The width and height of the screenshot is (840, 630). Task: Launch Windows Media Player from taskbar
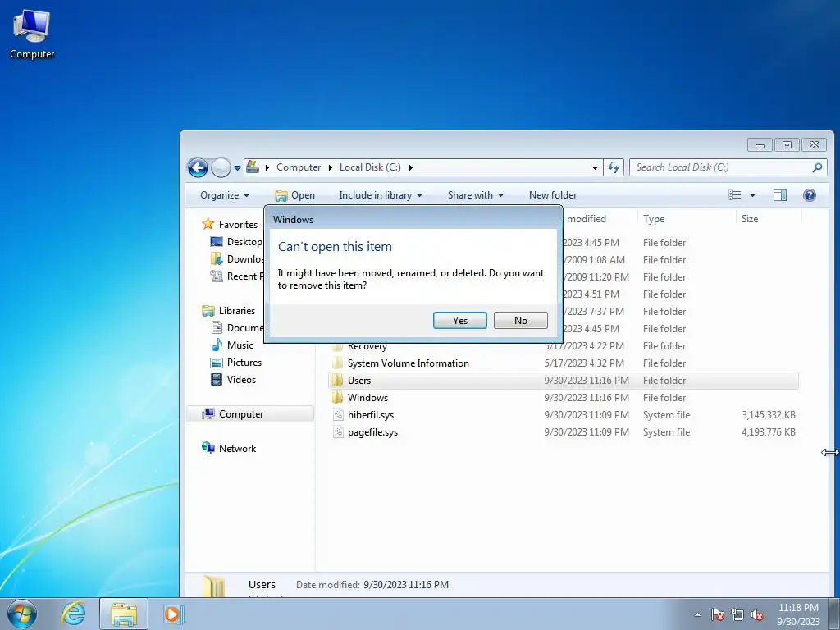pos(172,614)
